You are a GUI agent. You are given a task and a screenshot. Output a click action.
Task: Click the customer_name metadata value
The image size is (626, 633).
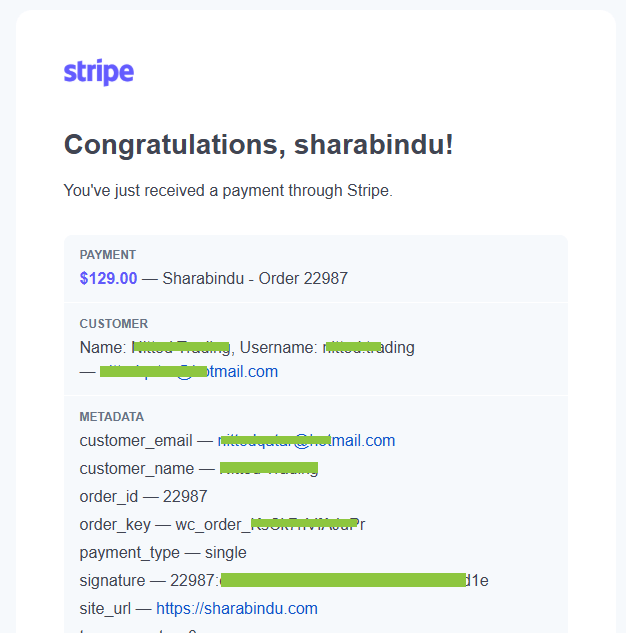[x=269, y=469]
